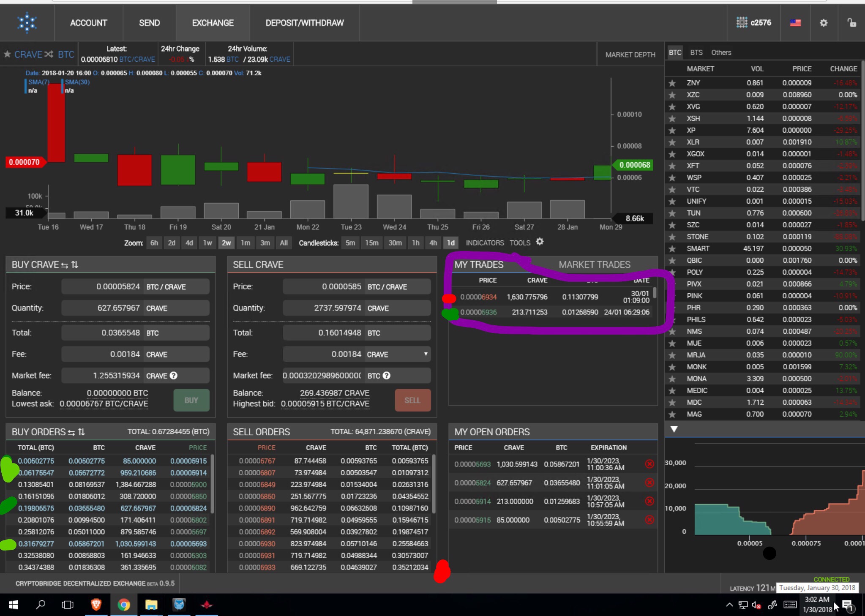Set candlesticks to 4h

(x=433, y=243)
